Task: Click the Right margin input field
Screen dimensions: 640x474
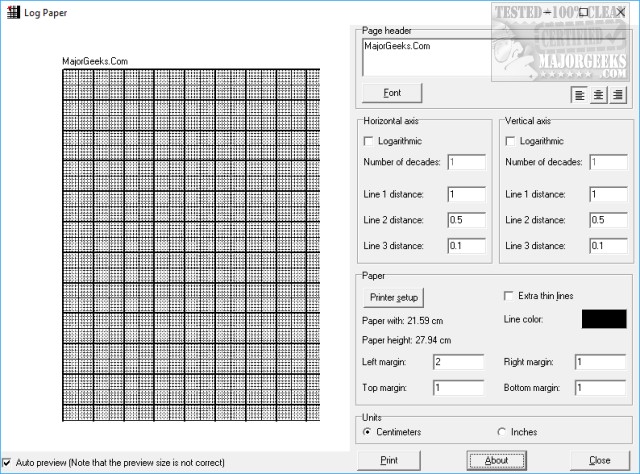Action: 600,362
